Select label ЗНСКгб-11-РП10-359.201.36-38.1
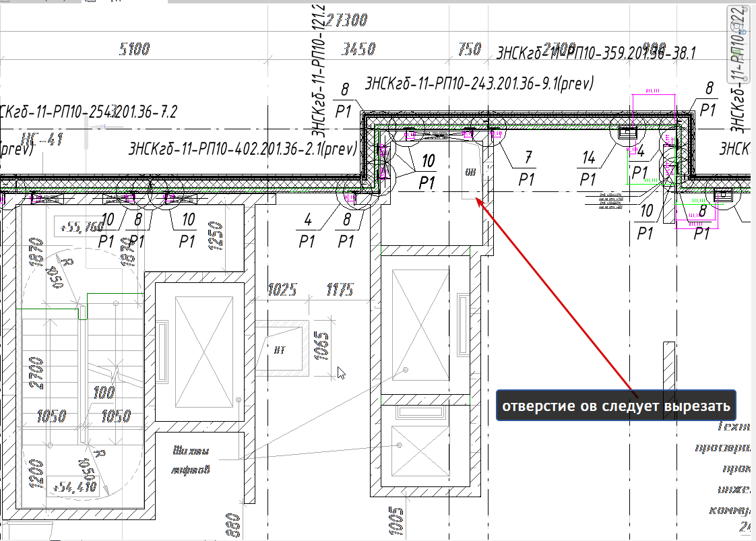This screenshot has width=756, height=541. click(x=596, y=53)
